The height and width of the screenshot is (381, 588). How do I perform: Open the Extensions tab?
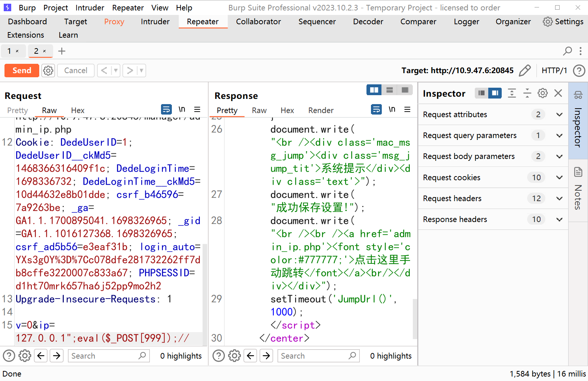click(25, 35)
